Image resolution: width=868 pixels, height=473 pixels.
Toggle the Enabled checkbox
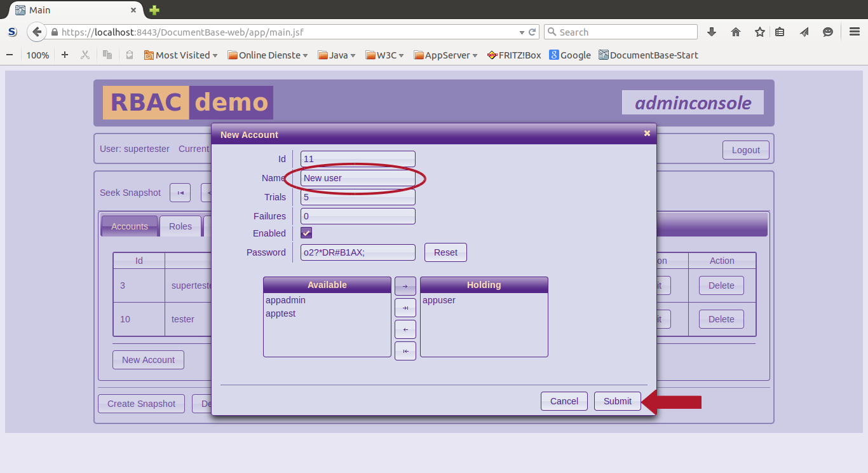pyautogui.click(x=306, y=233)
